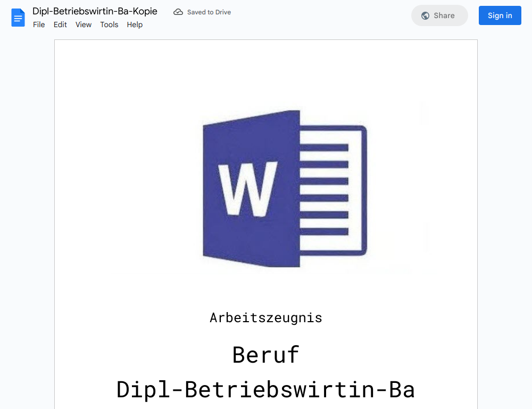Open the Tools menu
This screenshot has width=532, height=409.
[109, 25]
